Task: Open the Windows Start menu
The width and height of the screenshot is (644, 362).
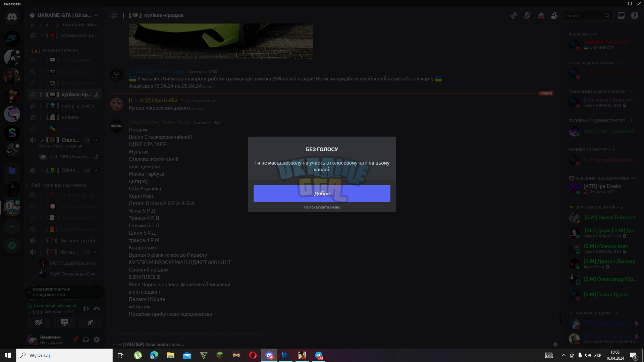Action: click(x=8, y=355)
